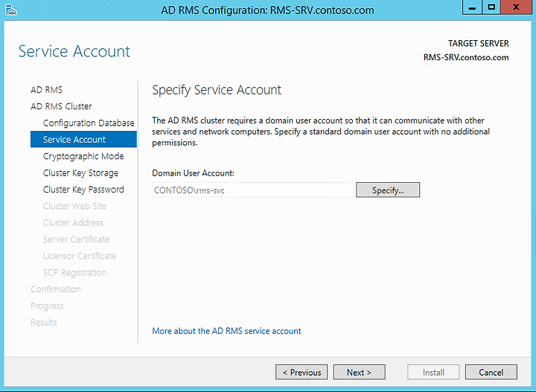Click the Cluster Web Site step
The image size is (536, 392).
[74, 206]
